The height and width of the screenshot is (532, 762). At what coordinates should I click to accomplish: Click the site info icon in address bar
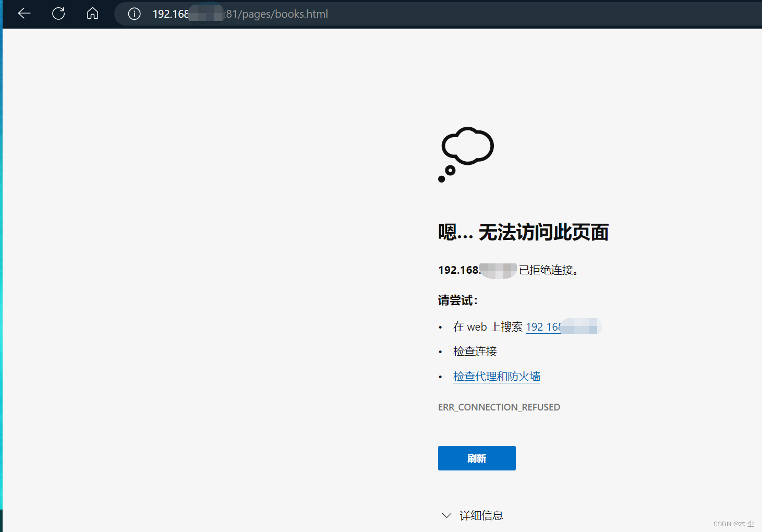[x=134, y=14]
